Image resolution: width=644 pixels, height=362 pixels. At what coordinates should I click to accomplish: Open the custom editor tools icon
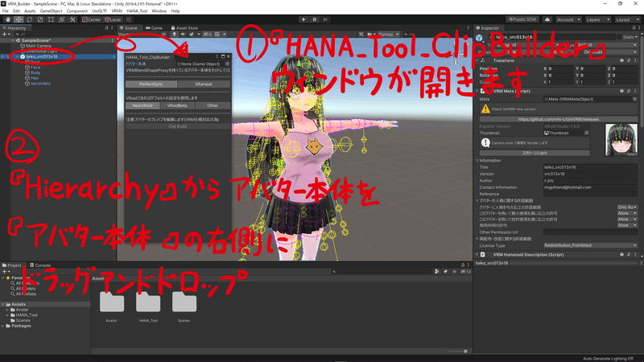pos(72,19)
